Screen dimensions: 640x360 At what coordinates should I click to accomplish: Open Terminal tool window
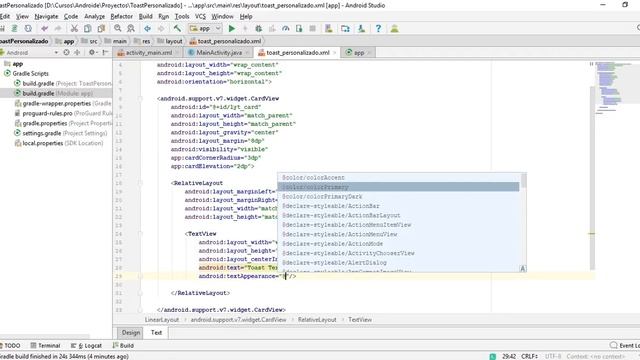pyautogui.click(x=45, y=345)
